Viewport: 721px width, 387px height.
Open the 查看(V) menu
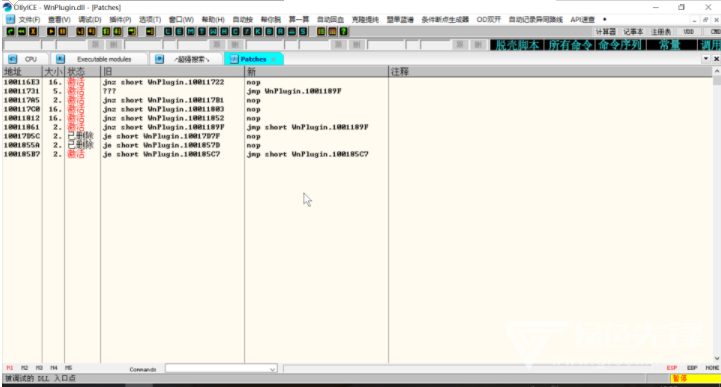[59, 20]
